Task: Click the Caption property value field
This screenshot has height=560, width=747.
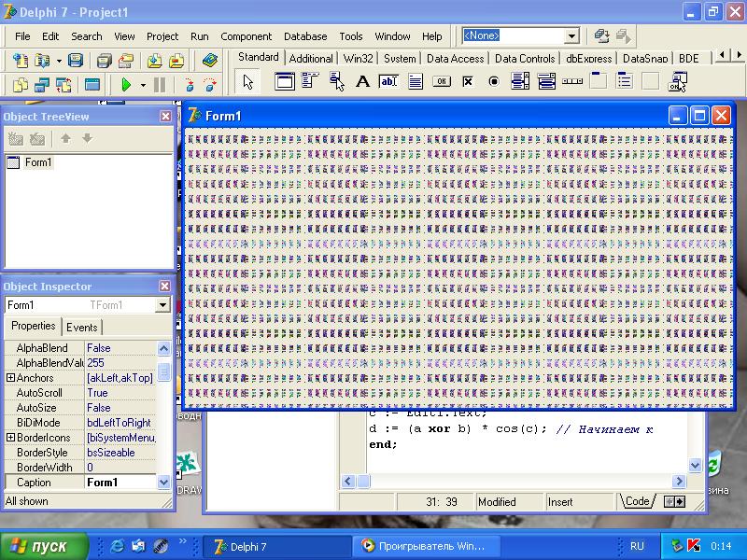Action: click(121, 482)
